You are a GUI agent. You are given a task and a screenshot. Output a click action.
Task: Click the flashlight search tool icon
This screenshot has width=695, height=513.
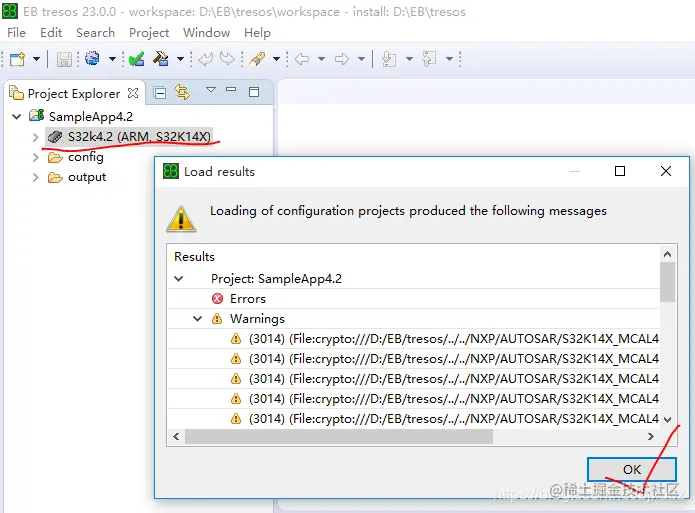pos(257,59)
